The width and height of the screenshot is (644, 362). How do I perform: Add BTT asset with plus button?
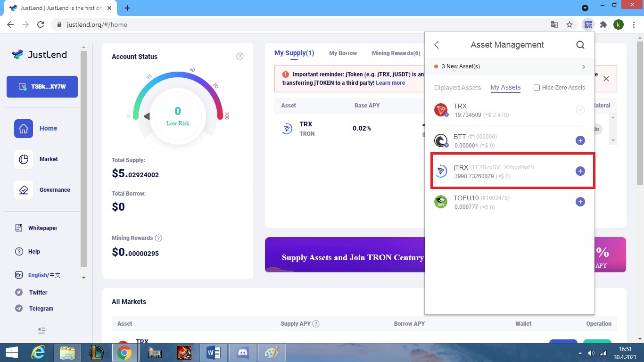[580, 140]
